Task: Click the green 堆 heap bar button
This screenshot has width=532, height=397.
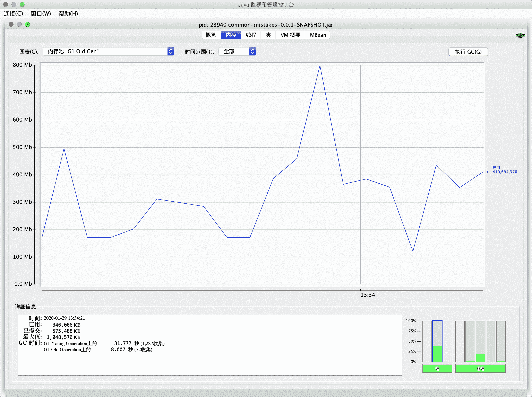Action: [x=437, y=368]
